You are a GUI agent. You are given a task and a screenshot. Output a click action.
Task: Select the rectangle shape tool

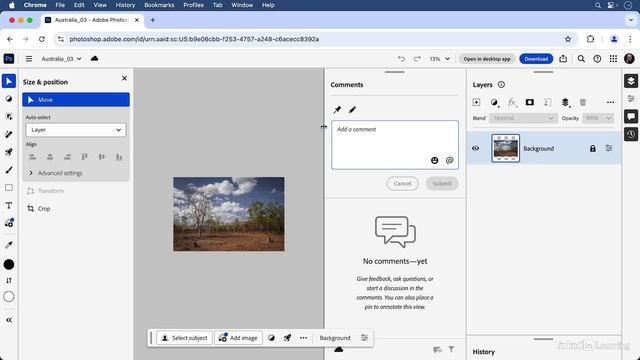[x=9, y=188]
